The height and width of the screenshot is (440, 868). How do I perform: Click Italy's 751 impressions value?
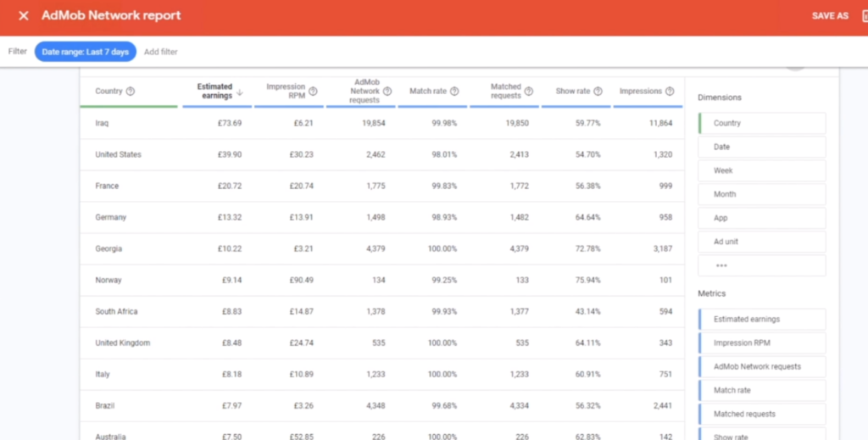(x=666, y=375)
